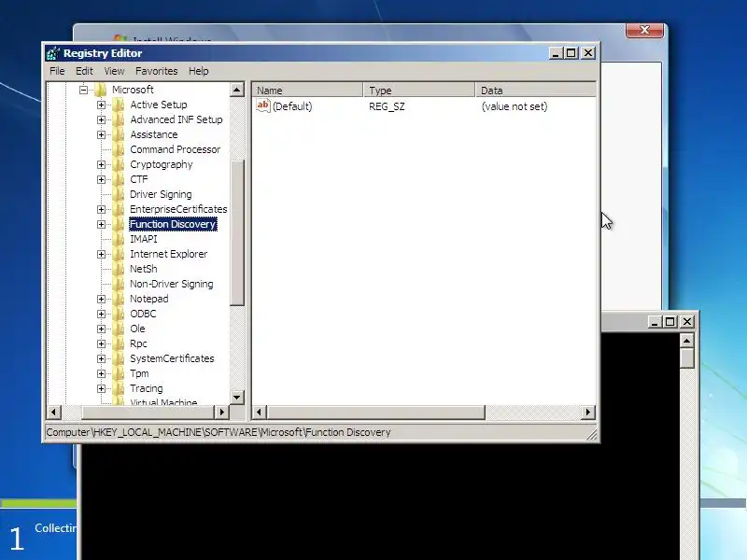Open the Favorites menu
747x560 pixels.
(x=156, y=71)
